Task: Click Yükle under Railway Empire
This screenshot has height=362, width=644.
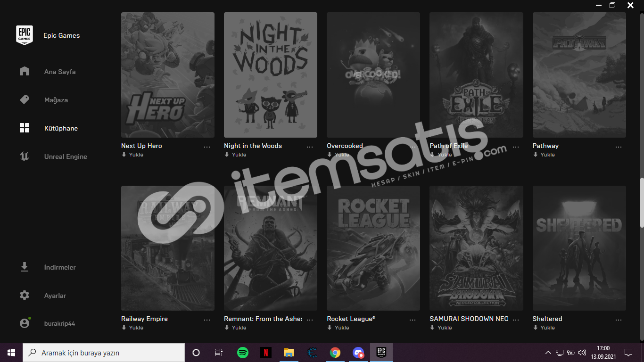Action: (132, 328)
